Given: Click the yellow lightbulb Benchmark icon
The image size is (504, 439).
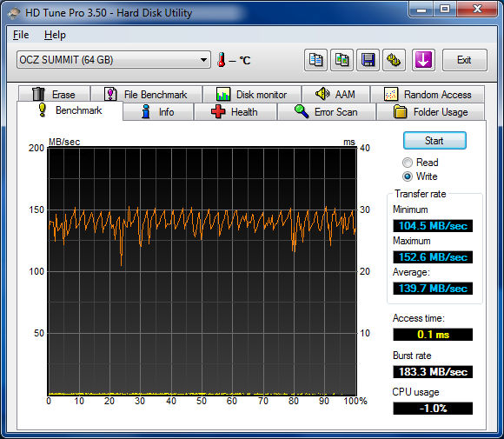Looking at the screenshot, I should (42, 110).
